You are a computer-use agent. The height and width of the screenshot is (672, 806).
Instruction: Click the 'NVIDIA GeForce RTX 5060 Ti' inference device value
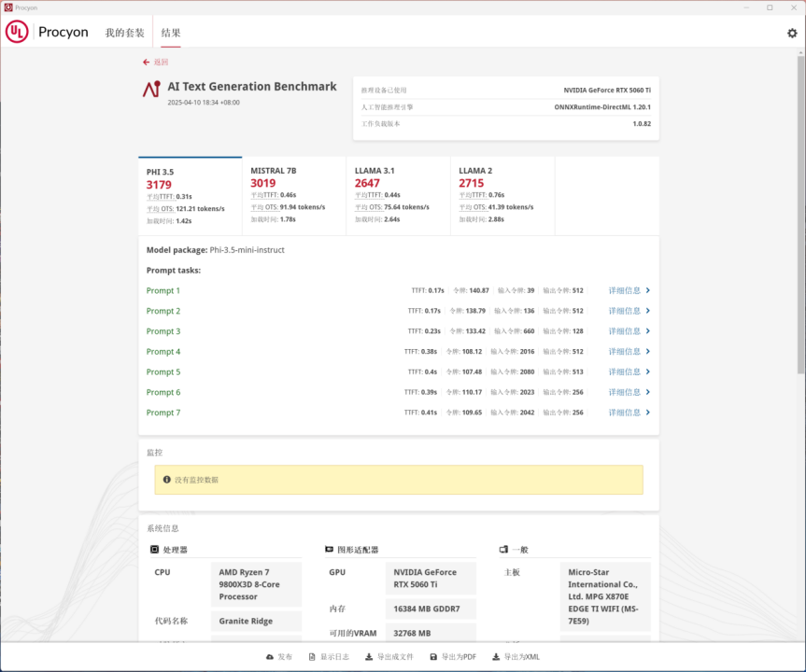click(607, 90)
